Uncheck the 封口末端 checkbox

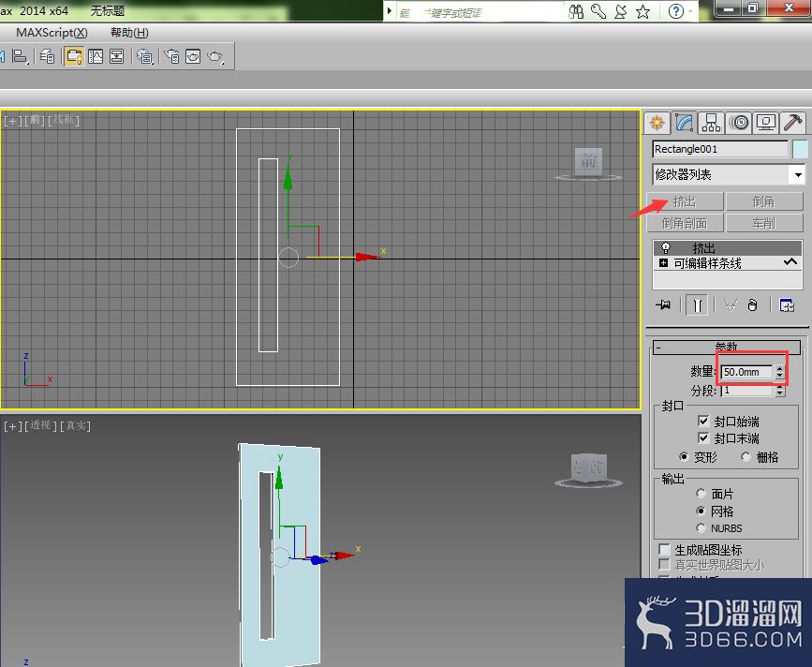click(x=703, y=438)
